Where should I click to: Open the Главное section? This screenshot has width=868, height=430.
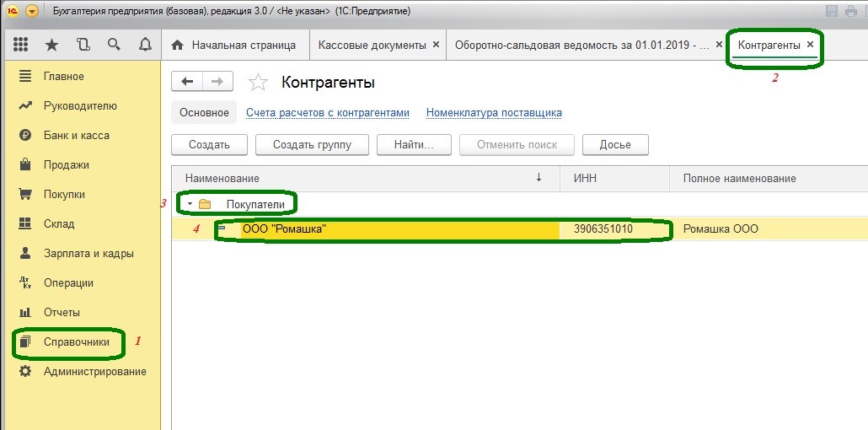tap(64, 77)
